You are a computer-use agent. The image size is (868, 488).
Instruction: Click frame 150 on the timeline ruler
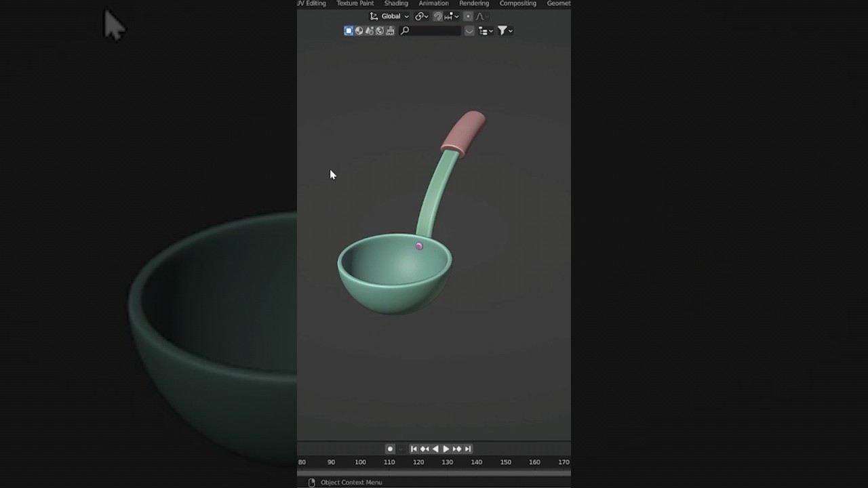[x=506, y=462]
